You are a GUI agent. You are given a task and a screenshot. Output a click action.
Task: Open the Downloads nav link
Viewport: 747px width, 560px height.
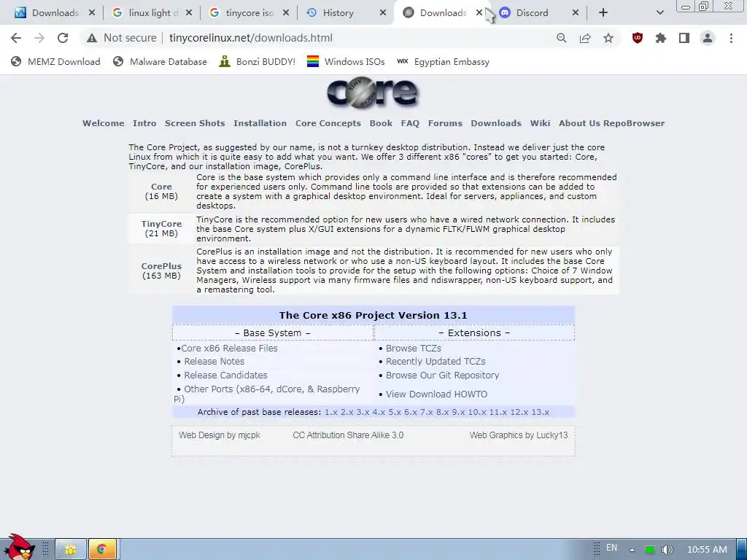496,122
